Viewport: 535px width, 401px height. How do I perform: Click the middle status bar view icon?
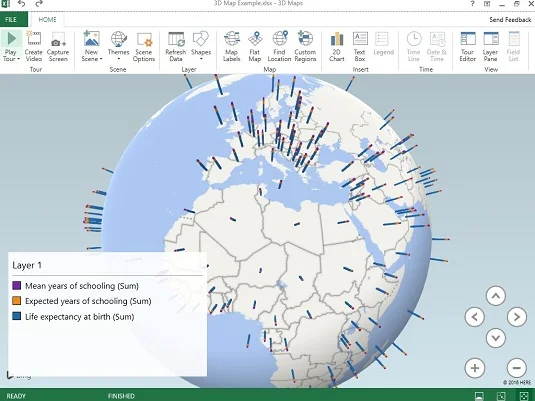coord(501,396)
